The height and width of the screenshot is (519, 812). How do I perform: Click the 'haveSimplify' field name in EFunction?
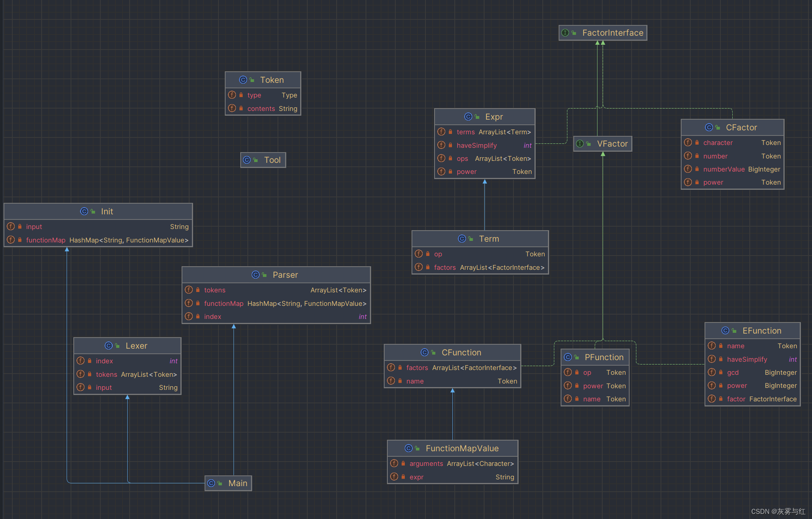click(747, 359)
